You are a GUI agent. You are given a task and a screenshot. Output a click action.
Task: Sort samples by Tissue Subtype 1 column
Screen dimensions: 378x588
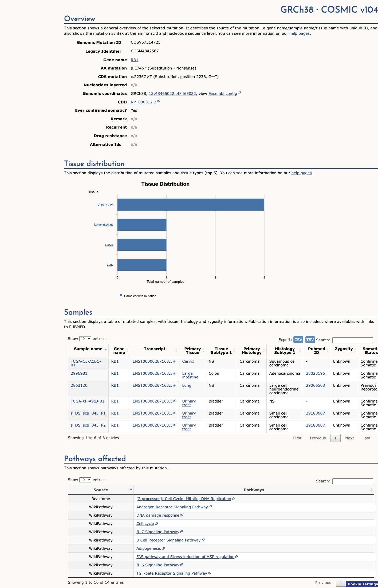pyautogui.click(x=221, y=351)
